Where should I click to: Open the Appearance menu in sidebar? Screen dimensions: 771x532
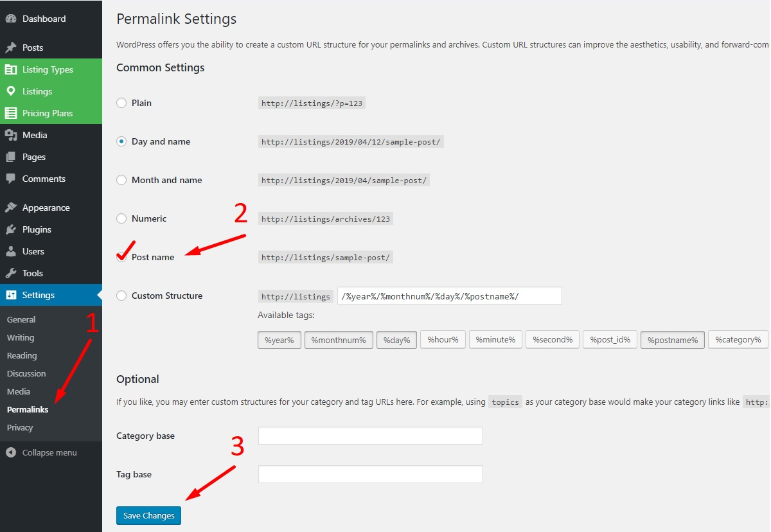pyautogui.click(x=46, y=208)
